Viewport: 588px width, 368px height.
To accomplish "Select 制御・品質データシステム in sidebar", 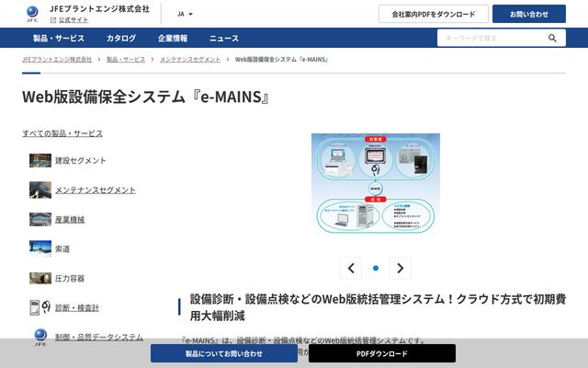I will pos(99,337).
